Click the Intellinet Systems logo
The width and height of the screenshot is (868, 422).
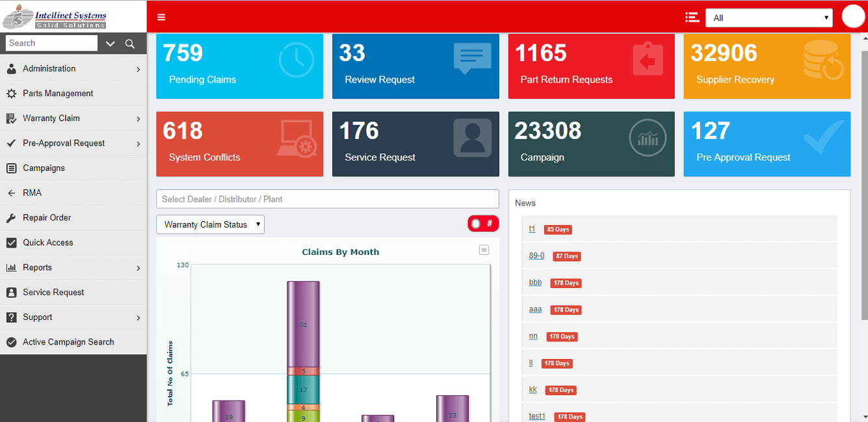click(x=55, y=16)
